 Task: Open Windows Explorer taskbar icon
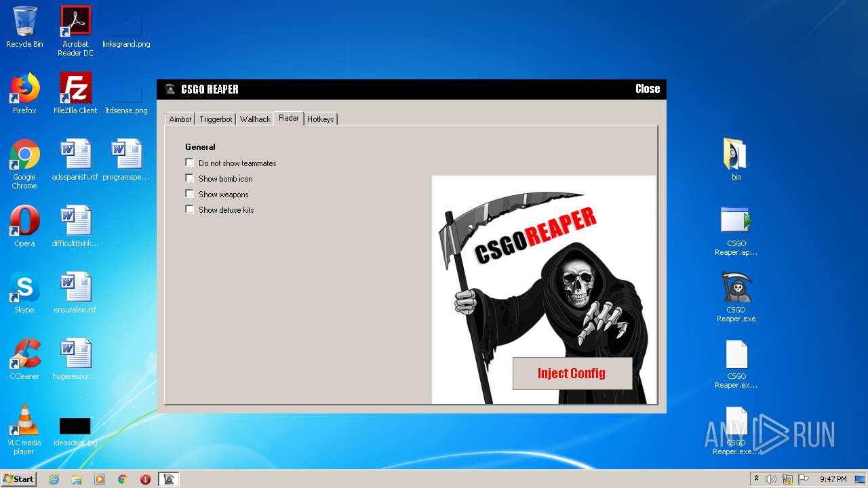[x=77, y=479]
